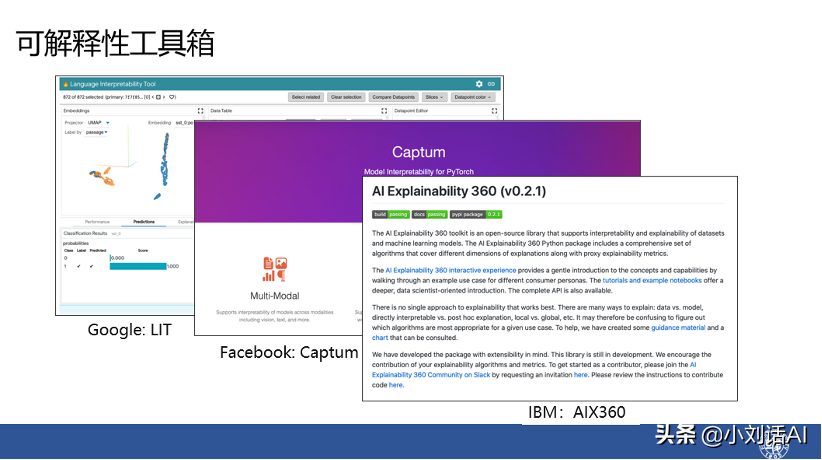Expand the Data Table panel to fullscreen
The image size is (822, 460).
coord(384,111)
